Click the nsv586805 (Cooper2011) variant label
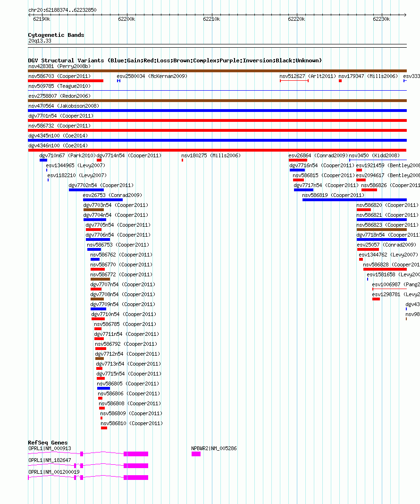Screen dimensions: 420x504 (x=128, y=384)
